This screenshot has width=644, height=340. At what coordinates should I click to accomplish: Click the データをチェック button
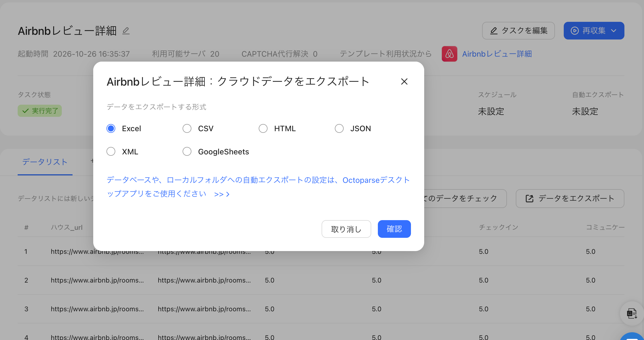point(465,198)
